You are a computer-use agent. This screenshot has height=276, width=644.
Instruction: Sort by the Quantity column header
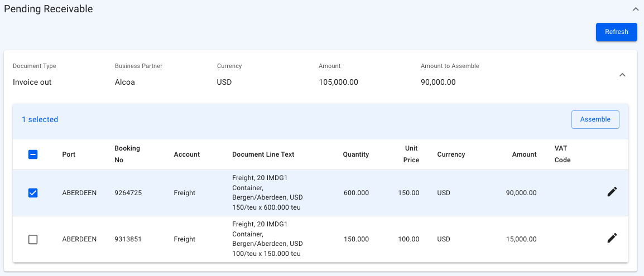coord(355,154)
